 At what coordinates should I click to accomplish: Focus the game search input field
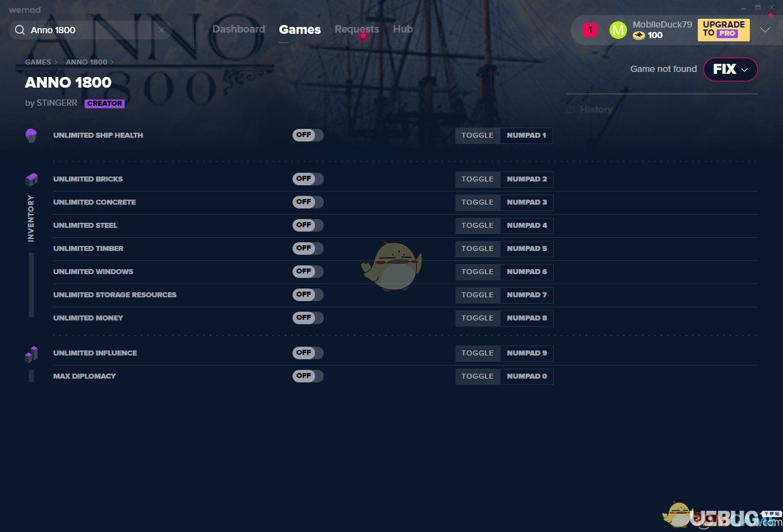(91, 30)
